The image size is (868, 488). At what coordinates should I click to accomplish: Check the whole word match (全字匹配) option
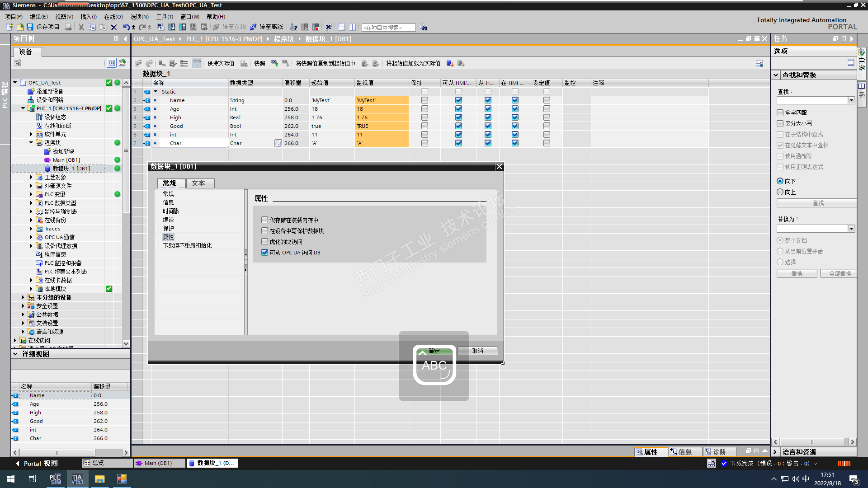pyautogui.click(x=780, y=113)
